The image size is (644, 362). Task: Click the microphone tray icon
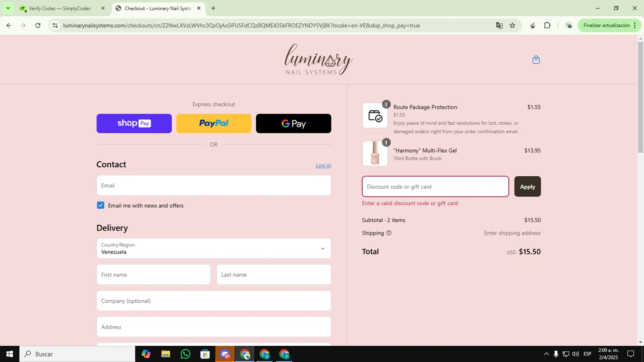click(556, 354)
